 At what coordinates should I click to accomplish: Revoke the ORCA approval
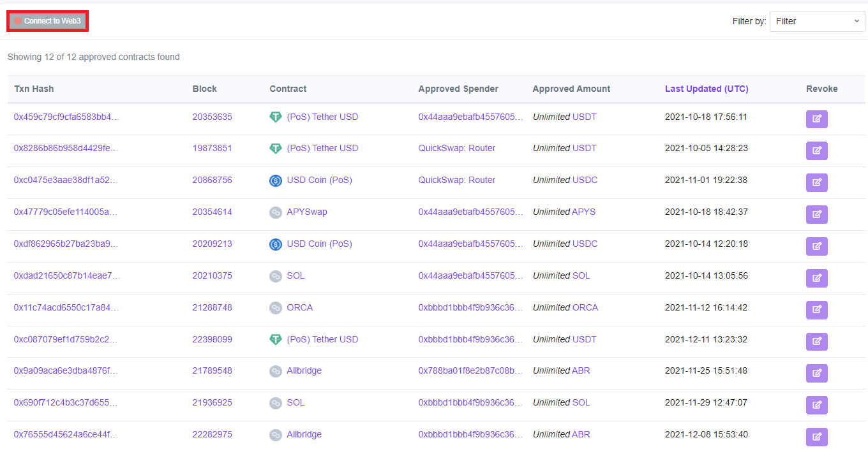click(816, 310)
